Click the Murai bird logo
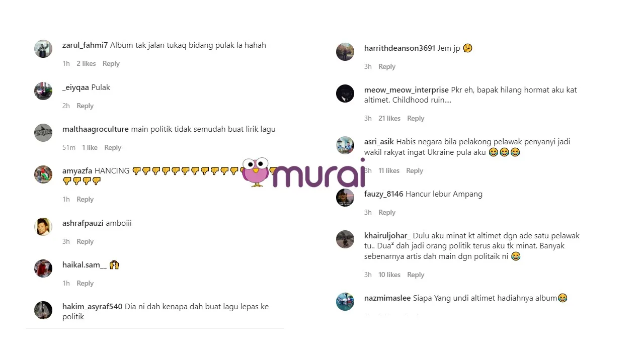The height and width of the screenshot is (362, 644). (257, 172)
